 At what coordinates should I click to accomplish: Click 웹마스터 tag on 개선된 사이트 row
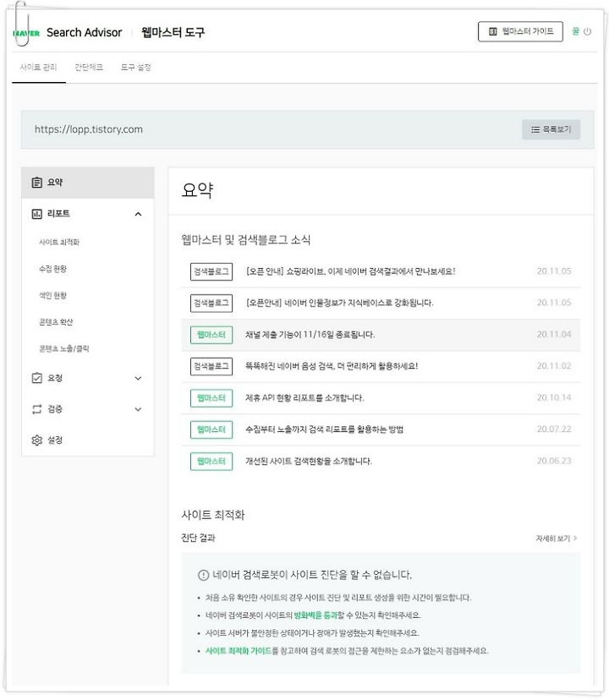pyautogui.click(x=211, y=462)
